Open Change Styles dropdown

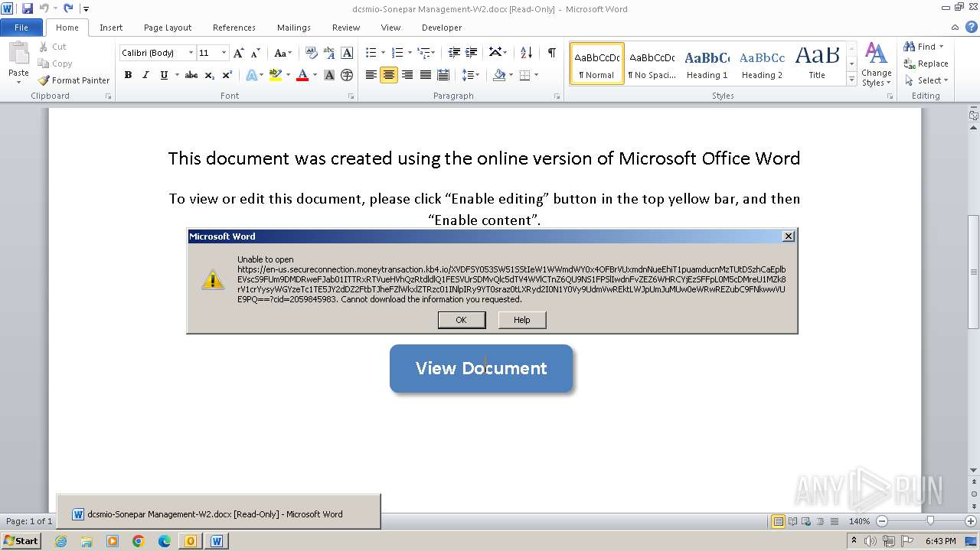click(x=876, y=64)
